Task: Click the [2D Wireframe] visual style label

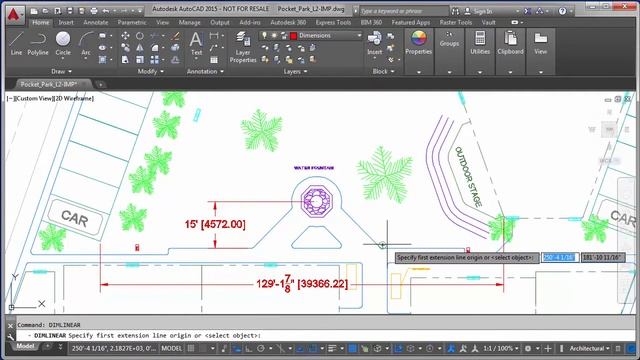Action: click(x=73, y=98)
